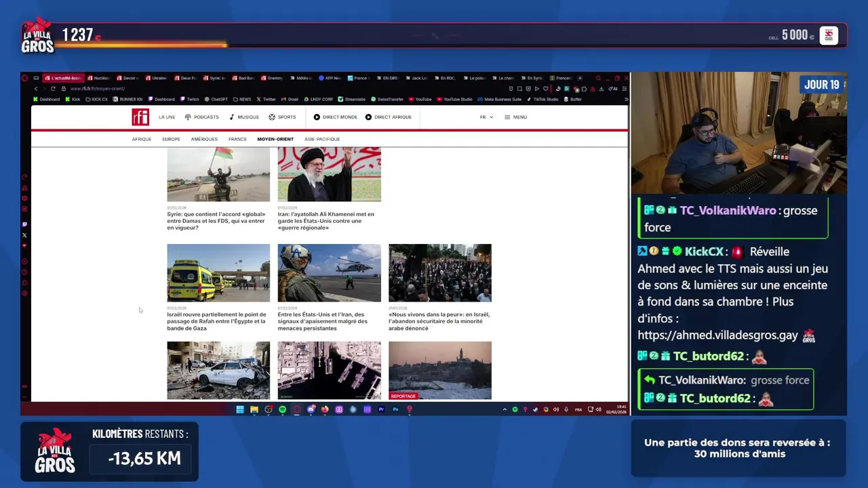Viewport: 868px width, 488px height.
Task: Open the Buffer bookmark
Action: point(572,99)
